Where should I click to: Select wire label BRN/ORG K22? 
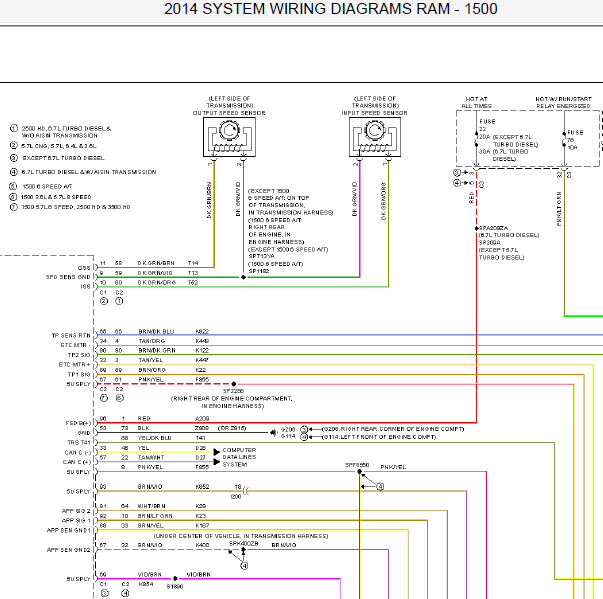pos(172,370)
